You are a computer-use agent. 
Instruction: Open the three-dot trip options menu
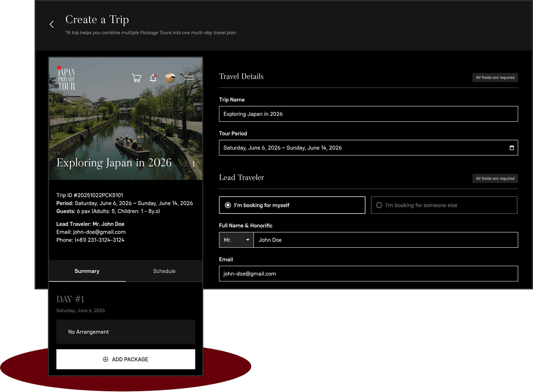(194, 164)
